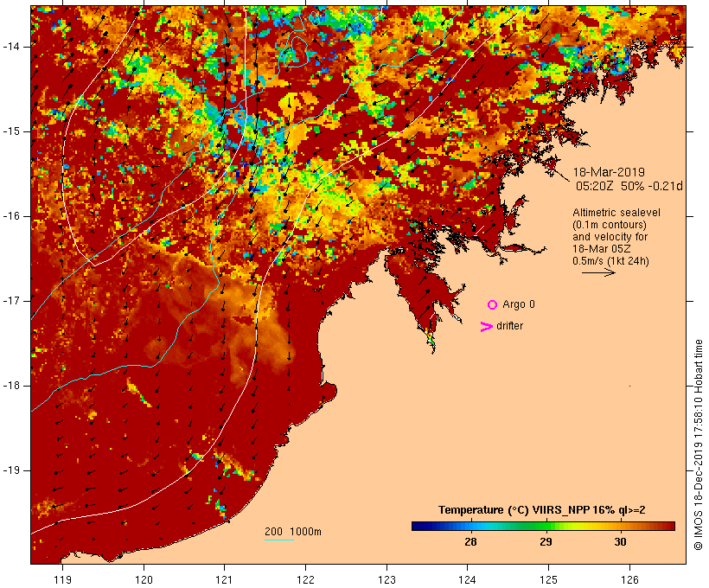The height and width of the screenshot is (588, 709).
Task: Click the magenta drifter arrow symbol
Action: (x=487, y=327)
